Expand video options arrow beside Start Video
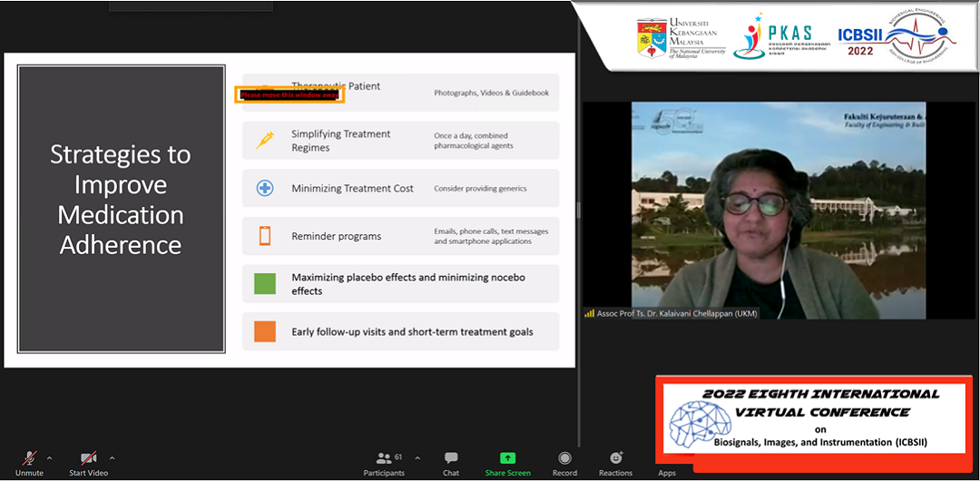The height and width of the screenshot is (481, 980). 112,457
